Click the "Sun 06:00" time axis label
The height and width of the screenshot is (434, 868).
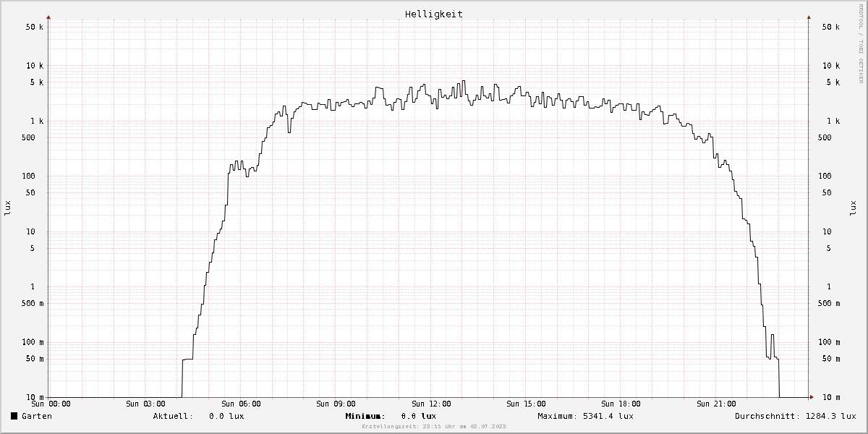pyautogui.click(x=241, y=404)
